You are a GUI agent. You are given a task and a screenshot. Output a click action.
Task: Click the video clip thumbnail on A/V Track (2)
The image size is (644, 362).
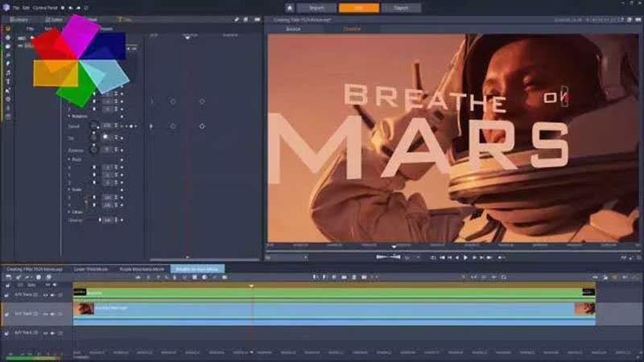click(x=84, y=309)
